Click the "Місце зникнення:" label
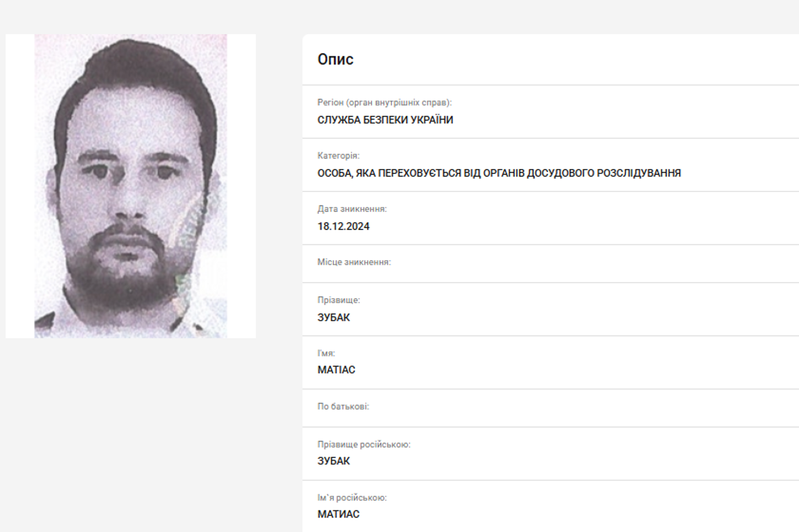The height and width of the screenshot is (532, 799). point(354,262)
